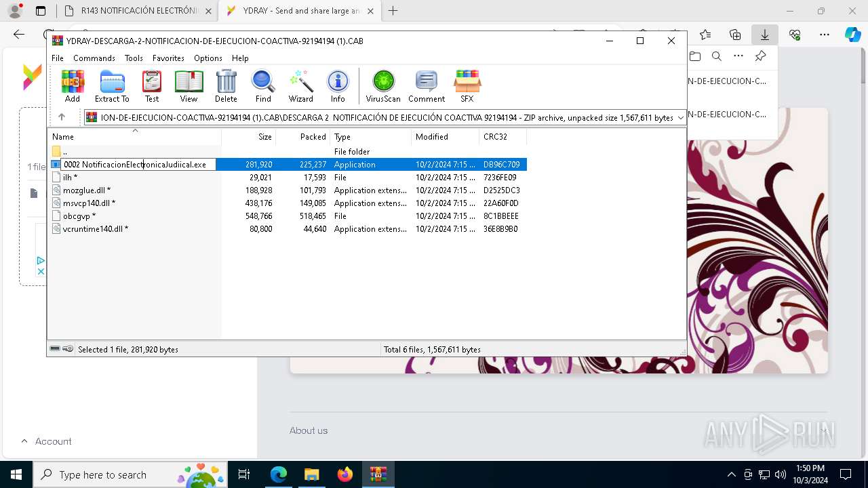Click the SFX toolbar icon
This screenshot has width=868, height=488.
(x=467, y=86)
